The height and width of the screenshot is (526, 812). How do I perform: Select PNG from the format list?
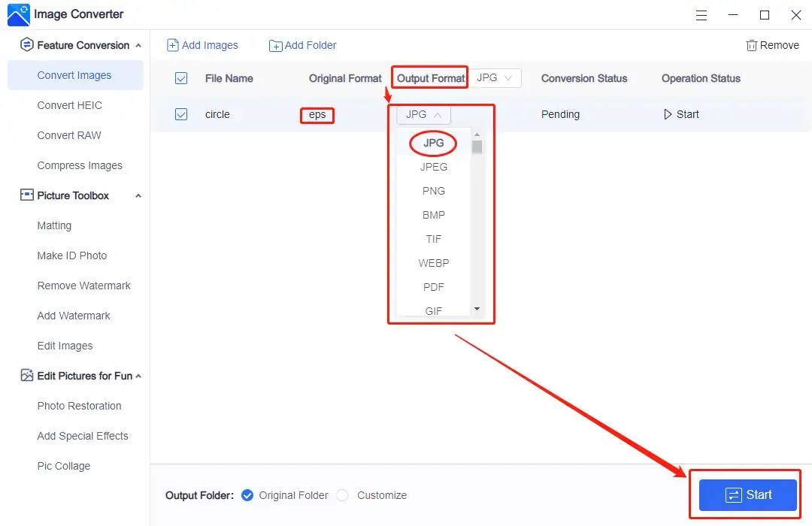pos(433,191)
